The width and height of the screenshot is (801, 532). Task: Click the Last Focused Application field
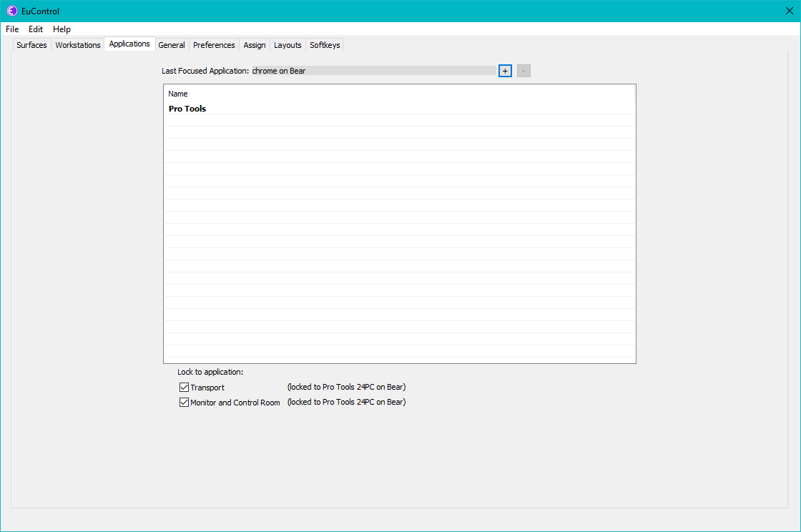pyautogui.click(x=373, y=71)
